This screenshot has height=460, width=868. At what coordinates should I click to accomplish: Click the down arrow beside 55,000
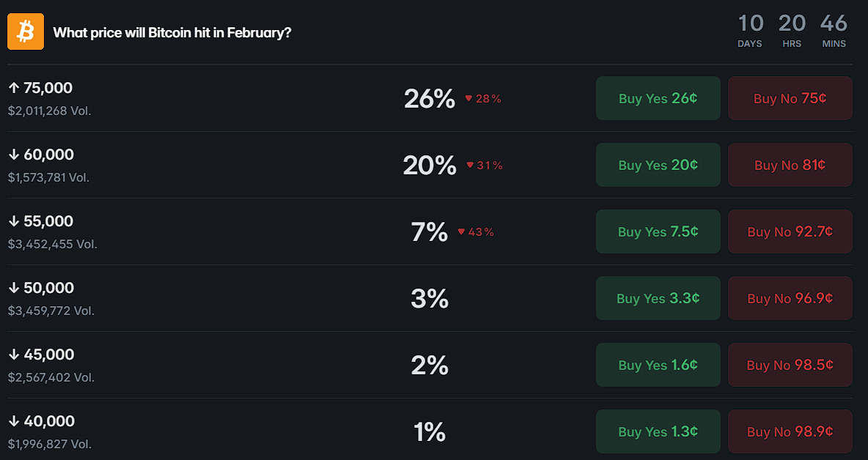click(13, 220)
